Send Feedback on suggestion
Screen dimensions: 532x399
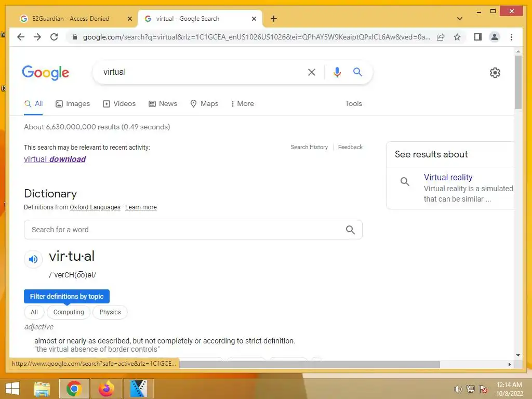[350, 147]
